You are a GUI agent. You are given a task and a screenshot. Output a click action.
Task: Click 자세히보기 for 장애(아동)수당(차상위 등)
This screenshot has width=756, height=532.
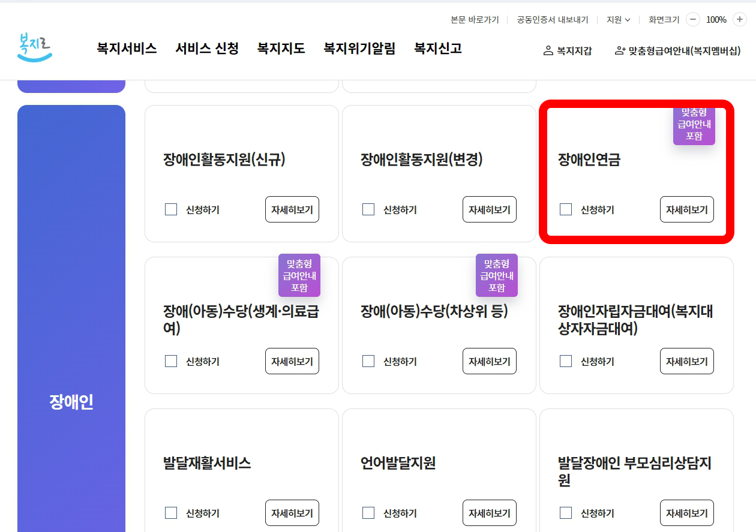(490, 361)
